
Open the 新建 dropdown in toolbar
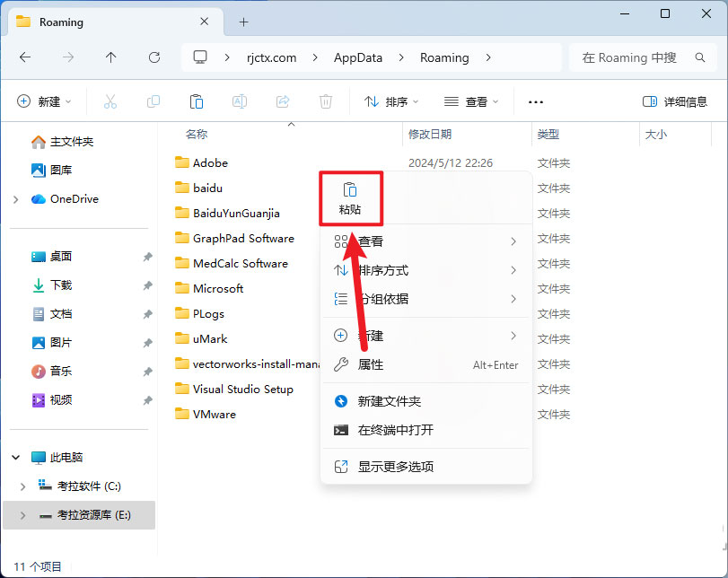(44, 101)
